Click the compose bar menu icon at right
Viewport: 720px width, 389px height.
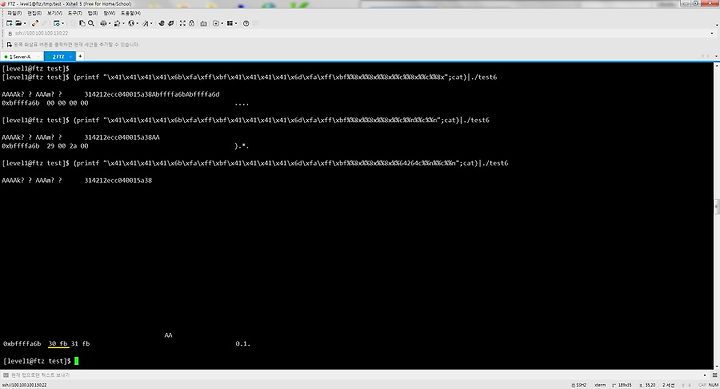715,375
